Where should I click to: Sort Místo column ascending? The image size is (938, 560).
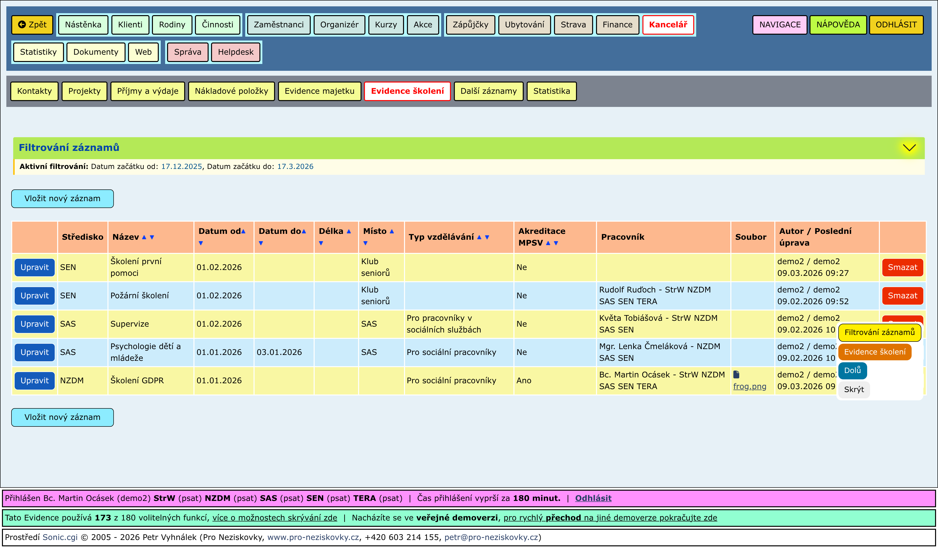coord(392,231)
